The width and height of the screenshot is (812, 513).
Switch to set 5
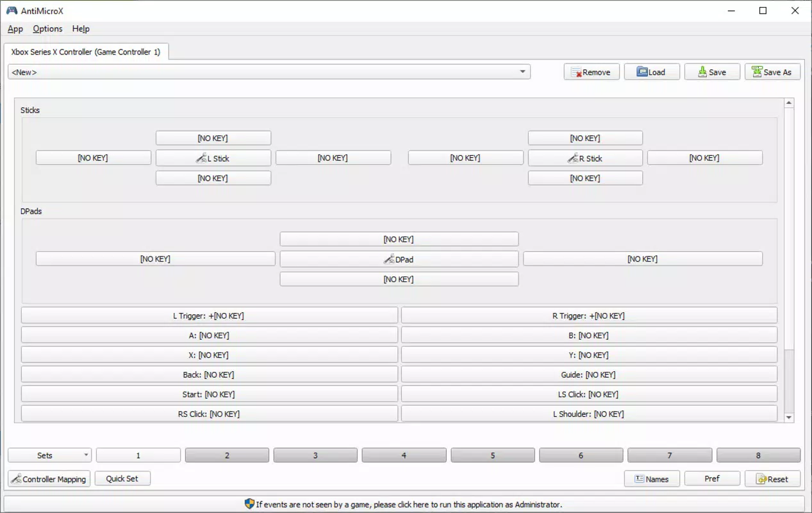click(493, 455)
